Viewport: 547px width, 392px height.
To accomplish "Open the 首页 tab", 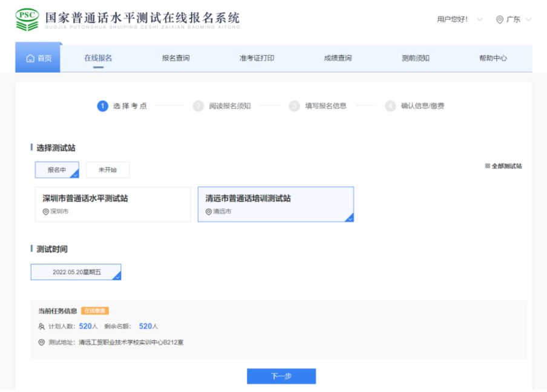I will click(x=38, y=57).
